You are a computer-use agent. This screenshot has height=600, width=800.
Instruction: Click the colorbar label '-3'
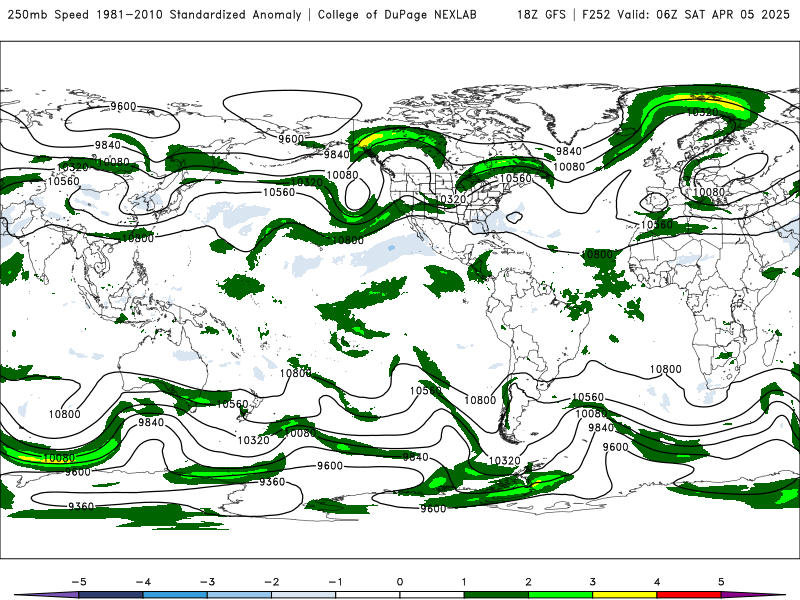click(x=207, y=582)
